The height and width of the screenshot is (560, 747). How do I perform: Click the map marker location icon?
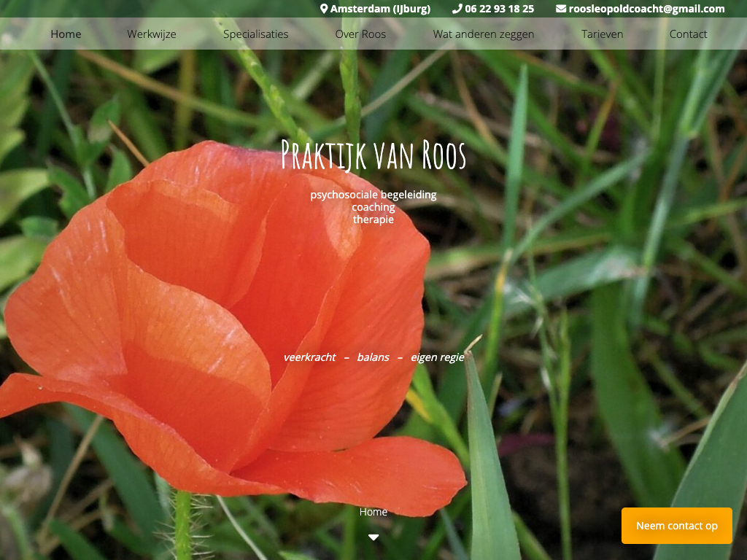(324, 9)
